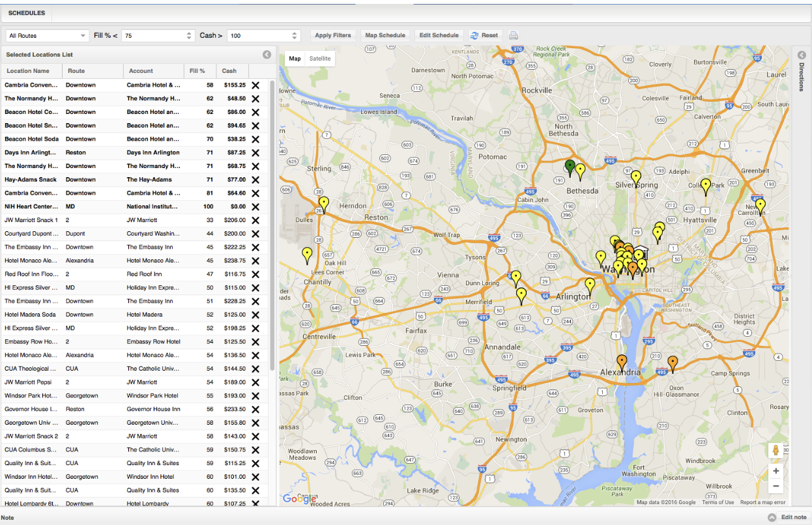Remove the Hay-Adams Snack row
812x525 pixels.
255,179
